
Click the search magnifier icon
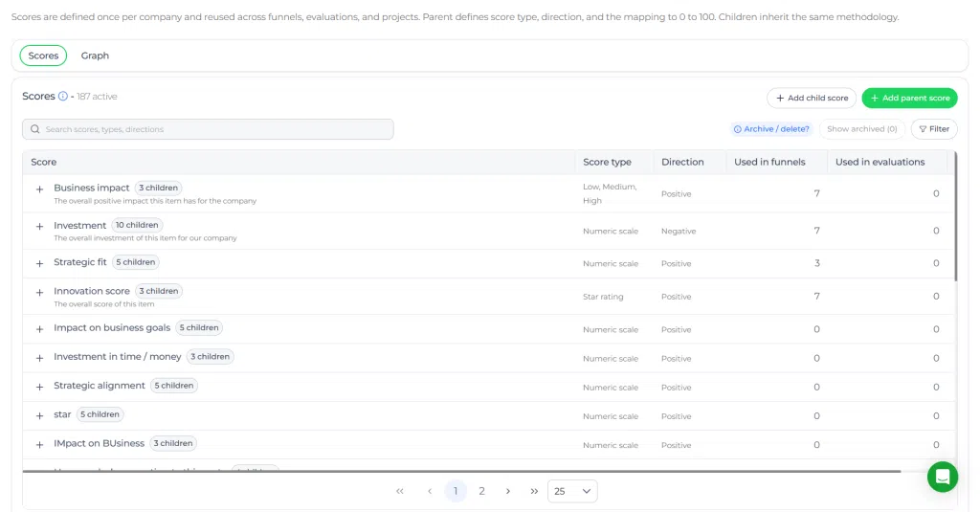click(35, 129)
